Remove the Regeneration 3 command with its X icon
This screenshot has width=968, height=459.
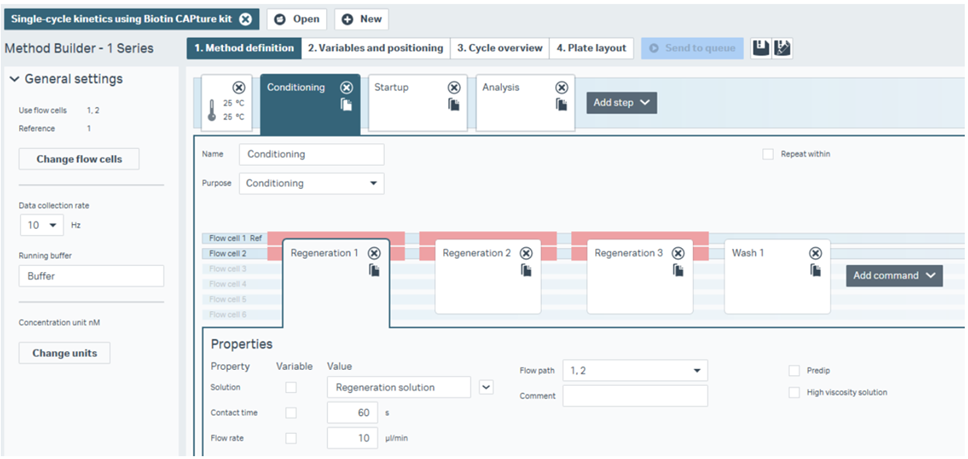[x=678, y=253]
